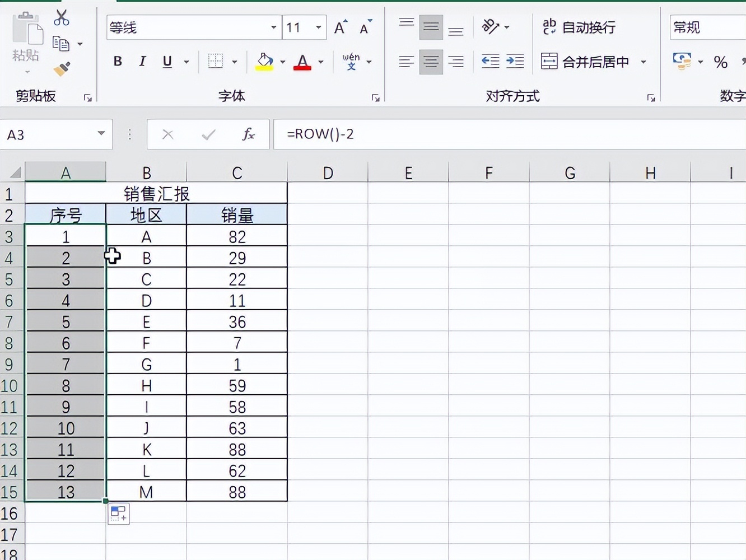
Task: Align cell text to the left
Action: (406, 61)
